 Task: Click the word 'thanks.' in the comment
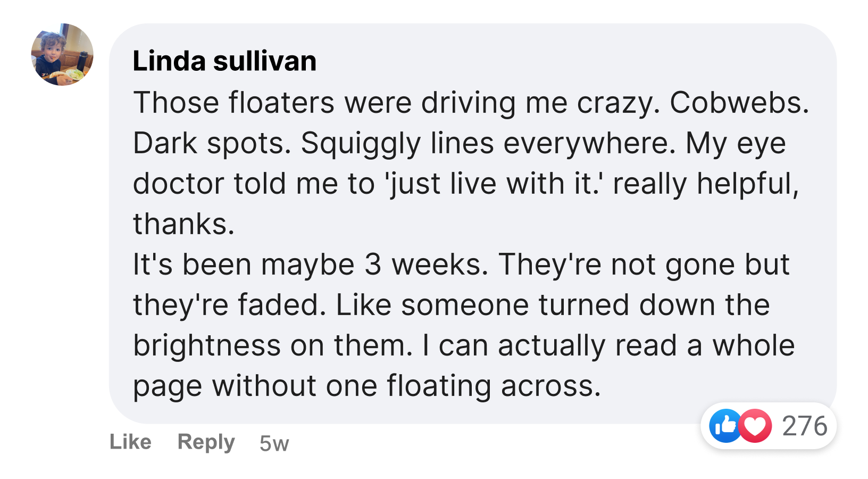click(183, 224)
